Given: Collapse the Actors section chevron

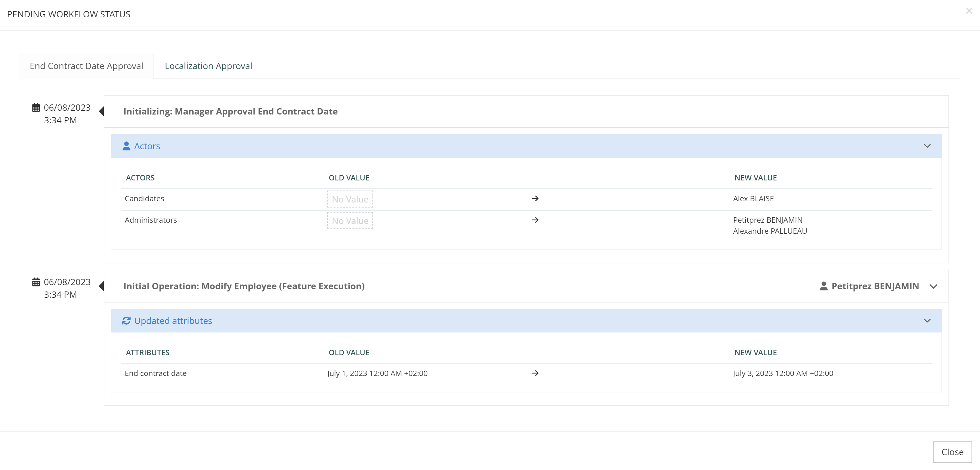Looking at the screenshot, I should [927, 146].
